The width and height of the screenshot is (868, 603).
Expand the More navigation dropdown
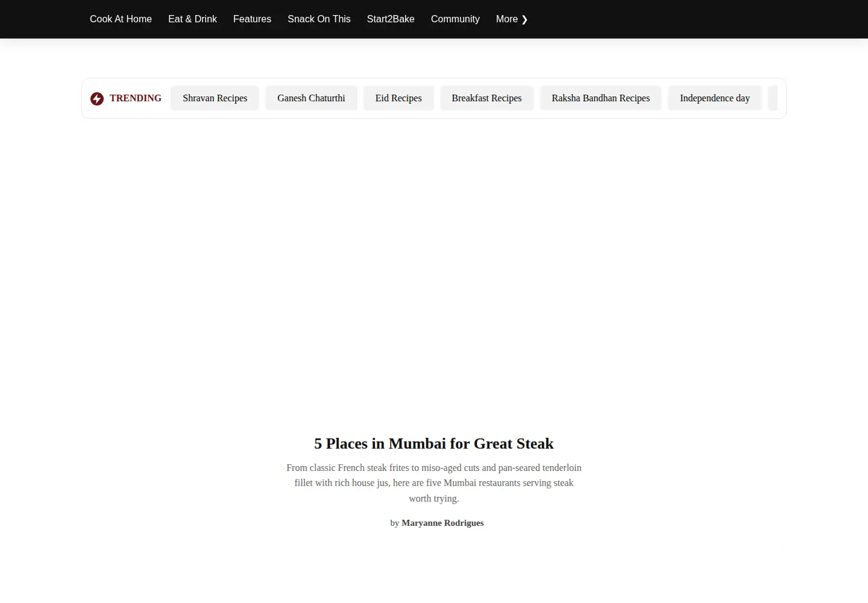[x=512, y=19]
